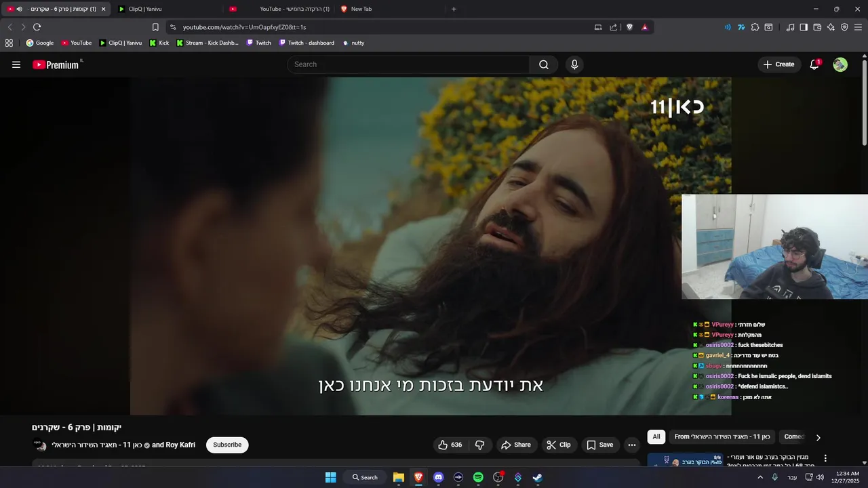This screenshot has width=868, height=488.
Task: Open the nutty bookmark
Action: (x=353, y=43)
